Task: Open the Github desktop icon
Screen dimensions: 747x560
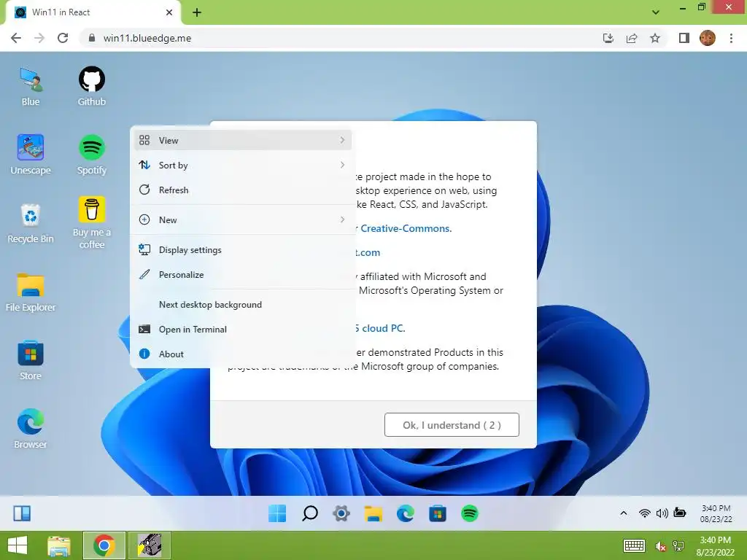Action: tap(91, 86)
